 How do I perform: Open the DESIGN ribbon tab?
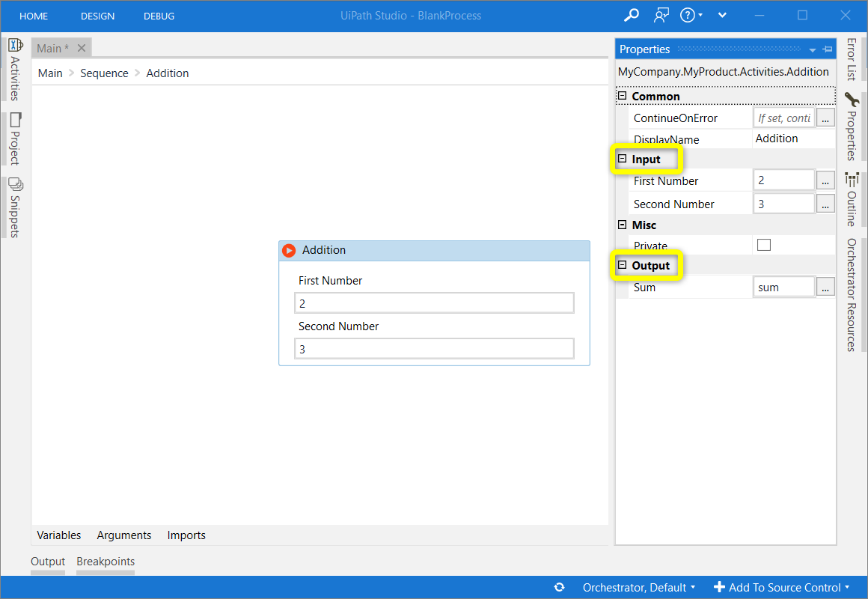[x=98, y=16]
